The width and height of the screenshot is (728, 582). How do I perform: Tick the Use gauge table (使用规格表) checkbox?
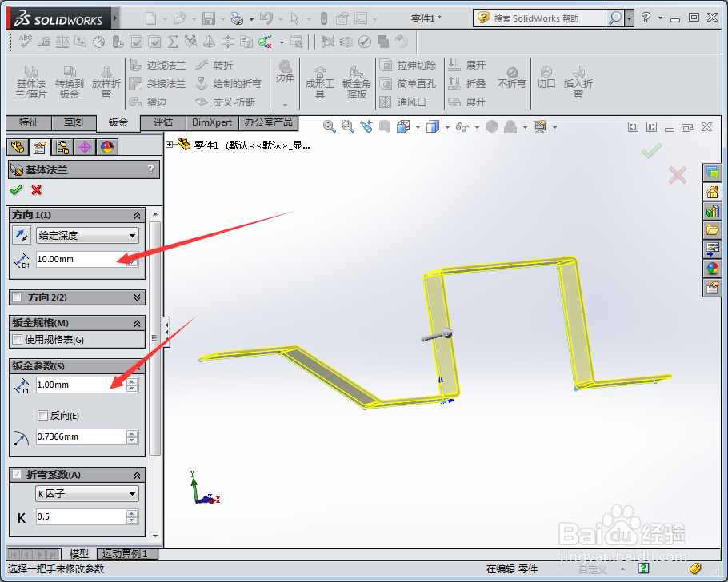(17, 339)
